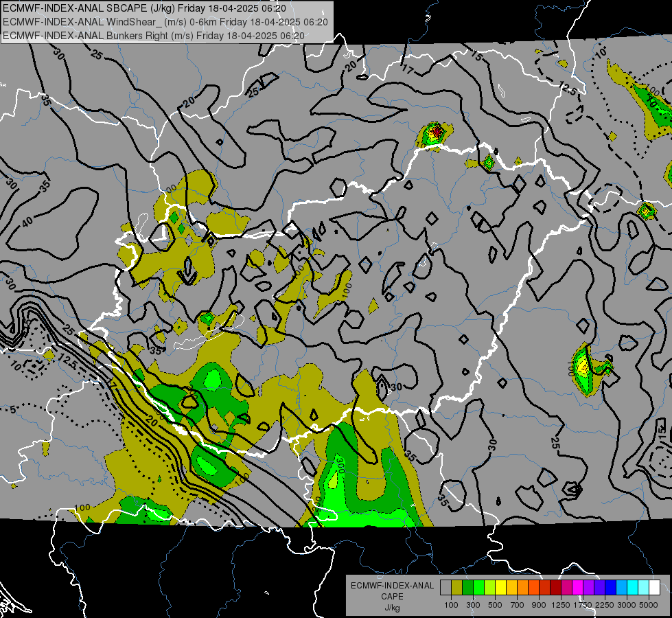This screenshot has width=672, height=618.
Task: Select the bright magenta legend swatch
Action: pyautogui.click(x=578, y=588)
